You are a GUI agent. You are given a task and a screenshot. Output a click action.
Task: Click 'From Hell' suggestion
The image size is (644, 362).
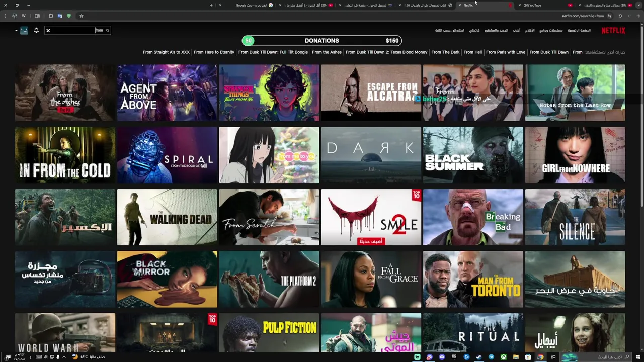point(473,52)
